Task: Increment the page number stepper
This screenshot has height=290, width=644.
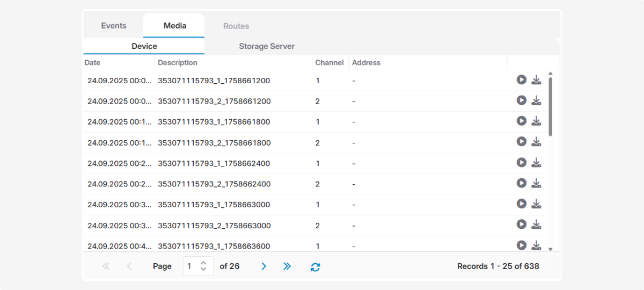Action: 203,263
